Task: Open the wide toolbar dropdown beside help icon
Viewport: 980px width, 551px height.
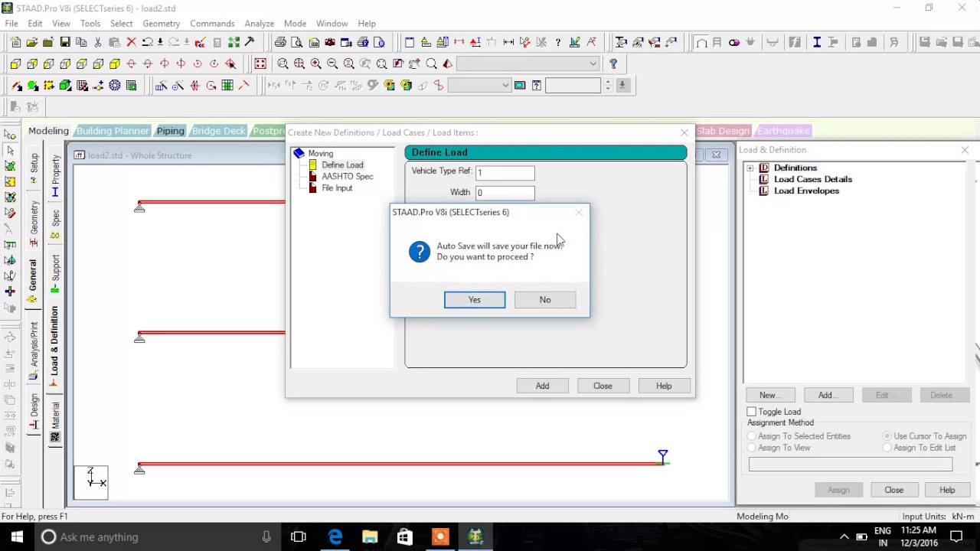Action: click(x=528, y=64)
